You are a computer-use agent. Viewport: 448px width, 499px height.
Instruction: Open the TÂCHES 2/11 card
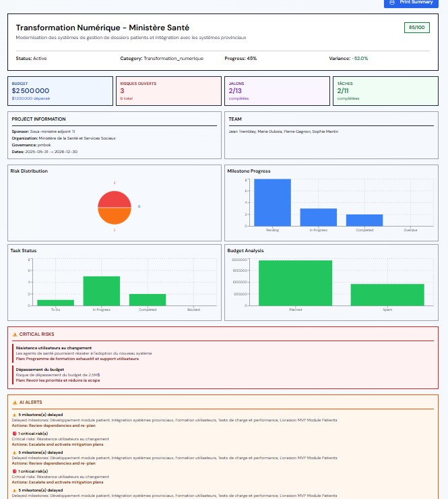[385, 91]
